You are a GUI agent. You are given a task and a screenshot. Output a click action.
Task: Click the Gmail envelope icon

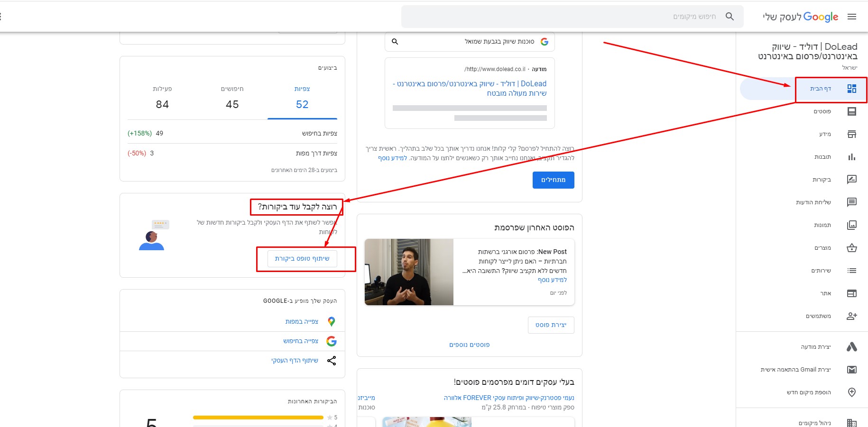(x=852, y=370)
